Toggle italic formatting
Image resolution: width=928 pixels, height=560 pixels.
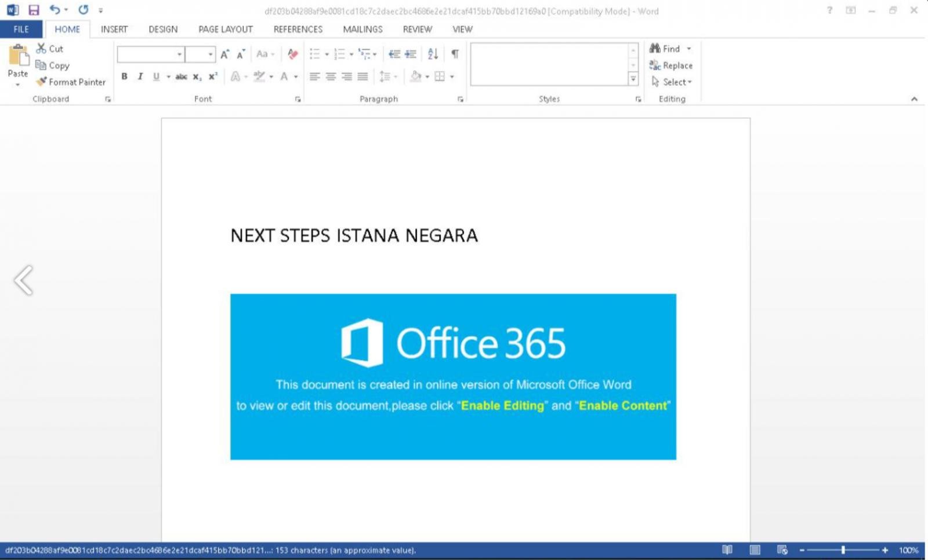point(140,76)
